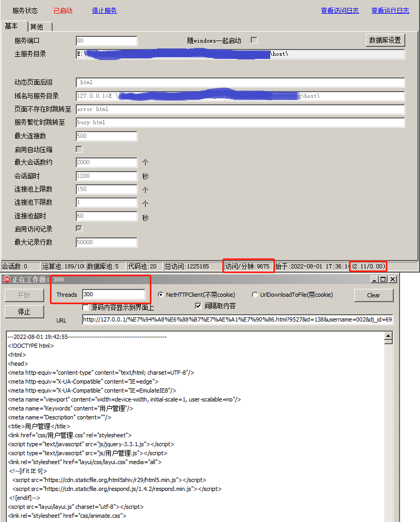The width and height of the screenshot is (420, 522).
Task: Click 会话数:0 status bar entry
Action: point(21,266)
